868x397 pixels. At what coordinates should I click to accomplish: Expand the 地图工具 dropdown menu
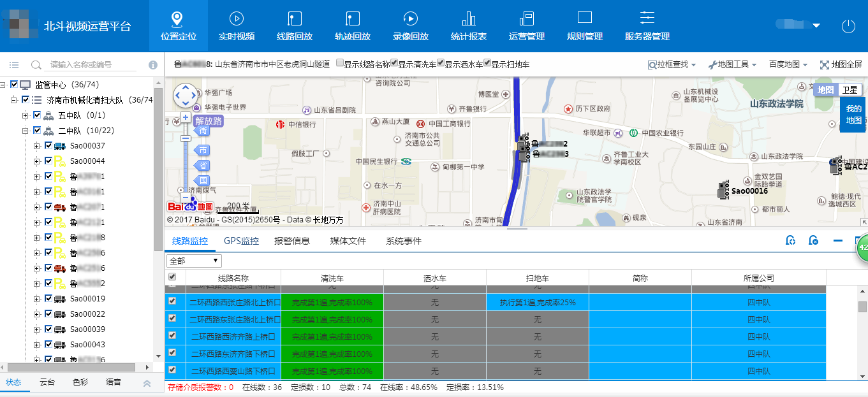tap(732, 64)
